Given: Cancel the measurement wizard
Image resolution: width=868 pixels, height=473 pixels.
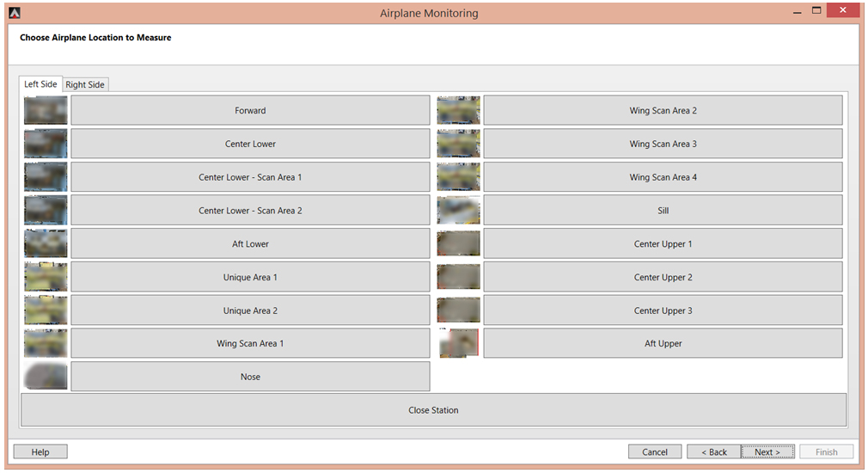Looking at the screenshot, I should (x=655, y=452).
